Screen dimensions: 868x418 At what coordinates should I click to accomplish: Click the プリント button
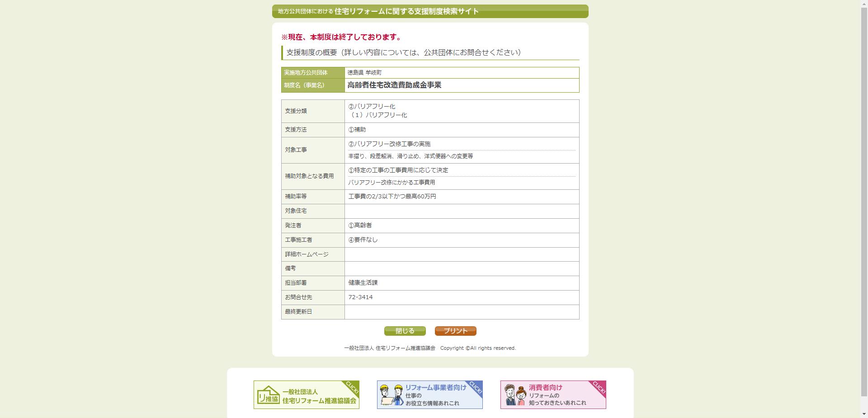tap(455, 331)
